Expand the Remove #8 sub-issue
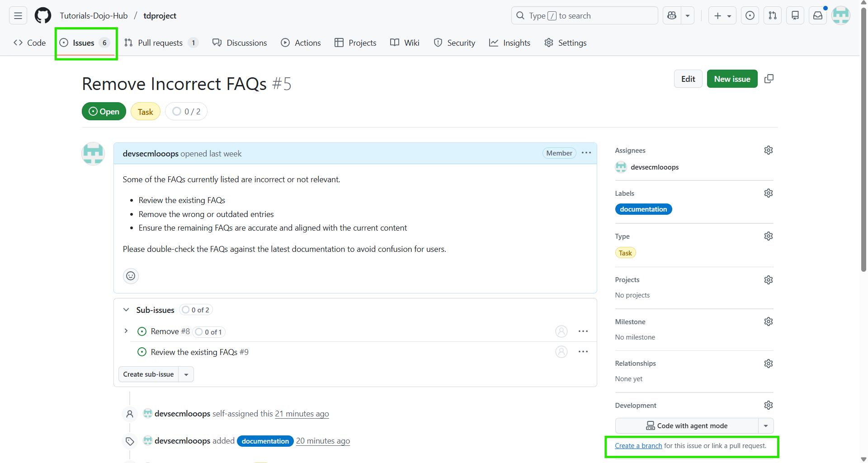This screenshot has width=868, height=463. tap(126, 331)
